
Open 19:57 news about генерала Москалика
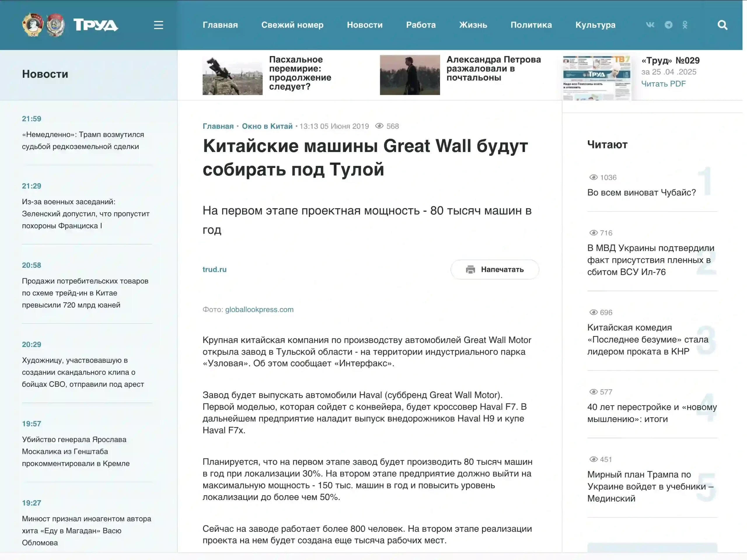(x=76, y=451)
